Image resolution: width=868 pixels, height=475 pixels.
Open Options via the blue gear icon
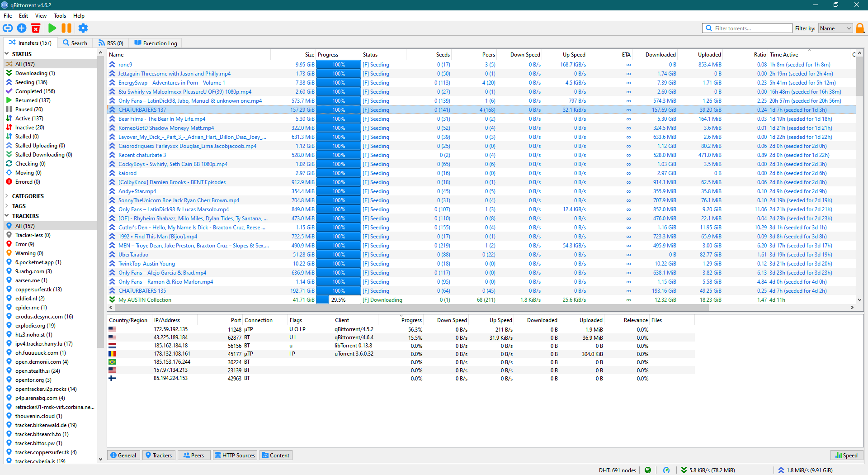pos(83,28)
